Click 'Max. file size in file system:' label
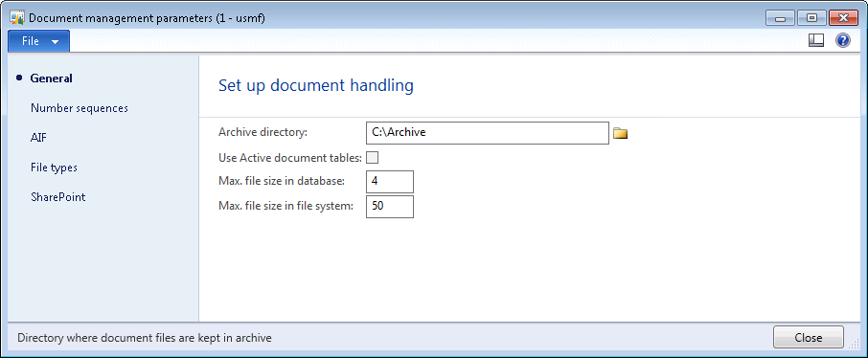Image resolution: width=868 pixels, height=358 pixels. (286, 207)
